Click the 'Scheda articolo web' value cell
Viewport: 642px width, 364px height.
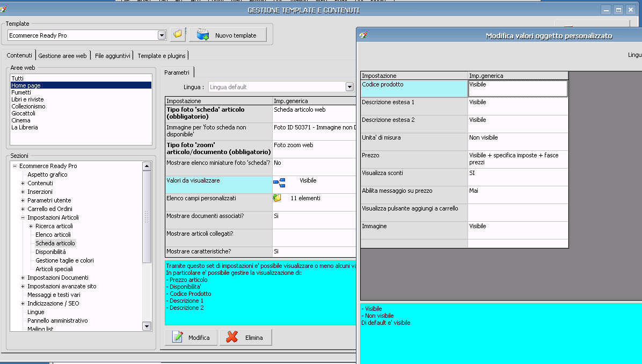tap(315, 114)
